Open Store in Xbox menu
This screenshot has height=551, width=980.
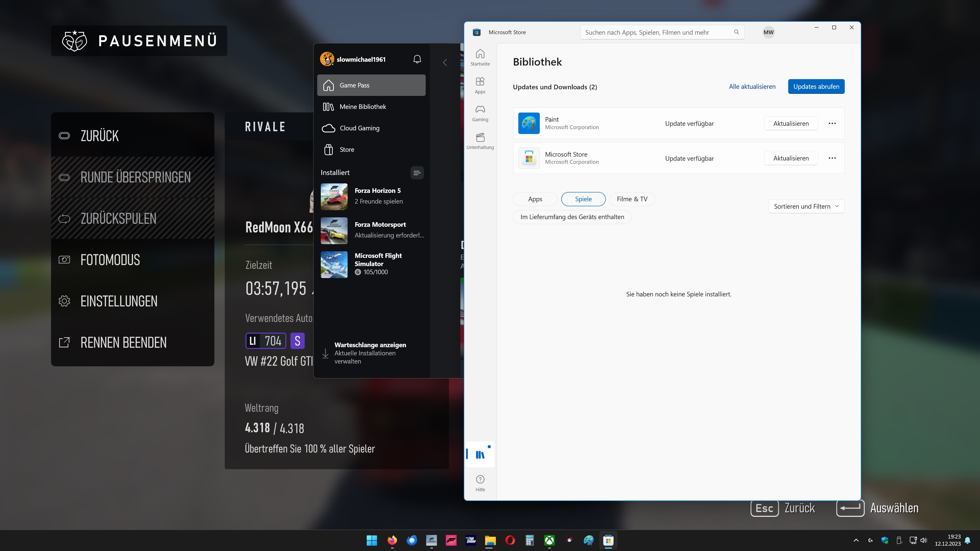(x=371, y=150)
